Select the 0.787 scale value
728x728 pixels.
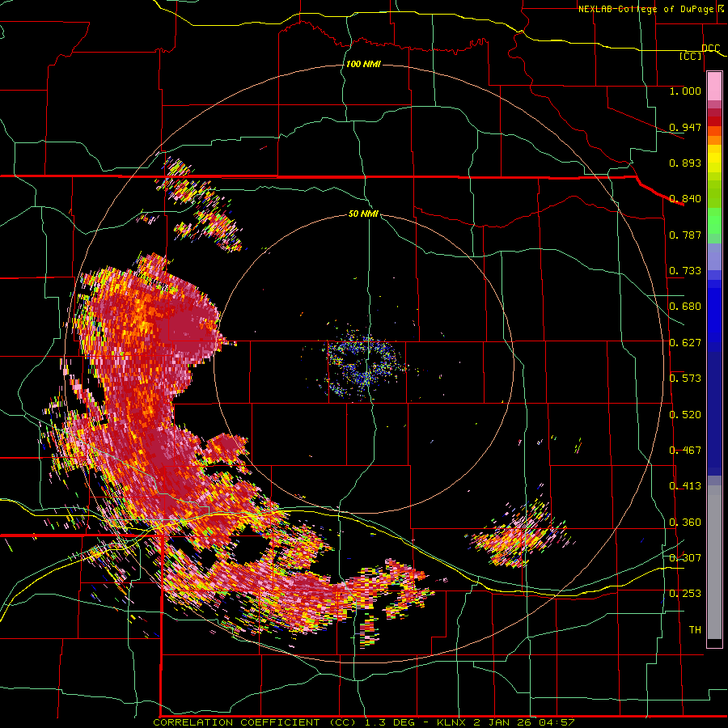tap(685, 235)
